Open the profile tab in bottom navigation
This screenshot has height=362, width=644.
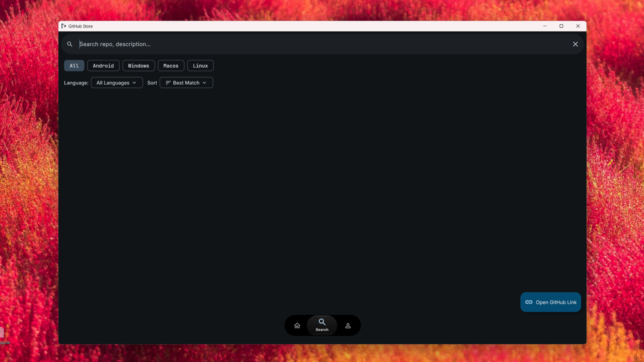348,326
